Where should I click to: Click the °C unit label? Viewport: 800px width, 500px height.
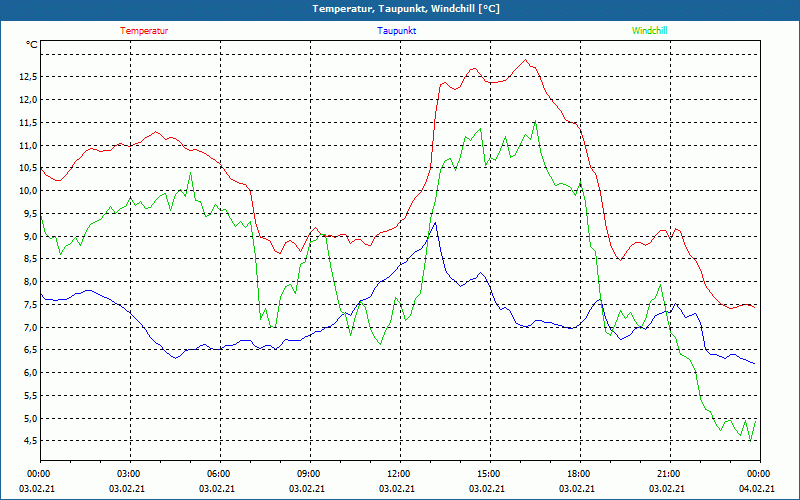pyautogui.click(x=31, y=45)
